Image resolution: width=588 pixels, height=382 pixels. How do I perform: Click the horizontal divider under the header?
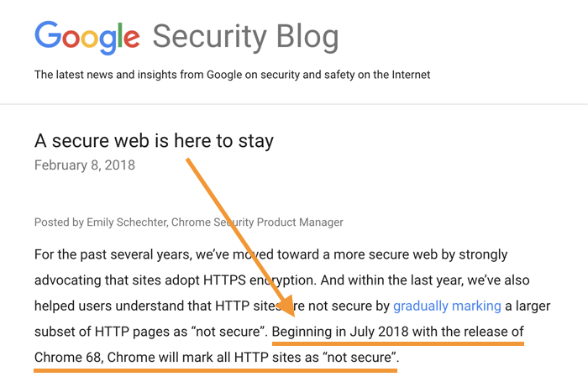pos(294,104)
